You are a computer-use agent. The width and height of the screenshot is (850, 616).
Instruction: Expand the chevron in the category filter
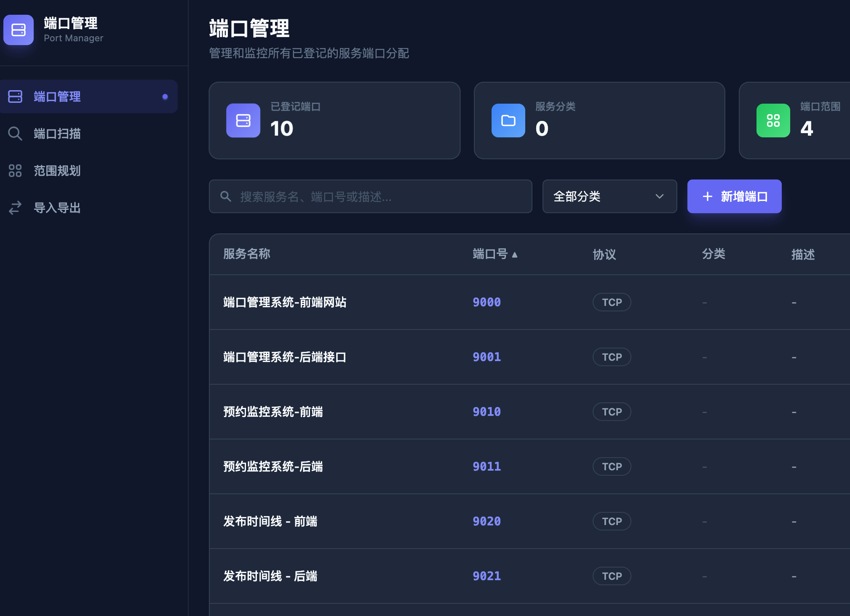pyautogui.click(x=659, y=196)
